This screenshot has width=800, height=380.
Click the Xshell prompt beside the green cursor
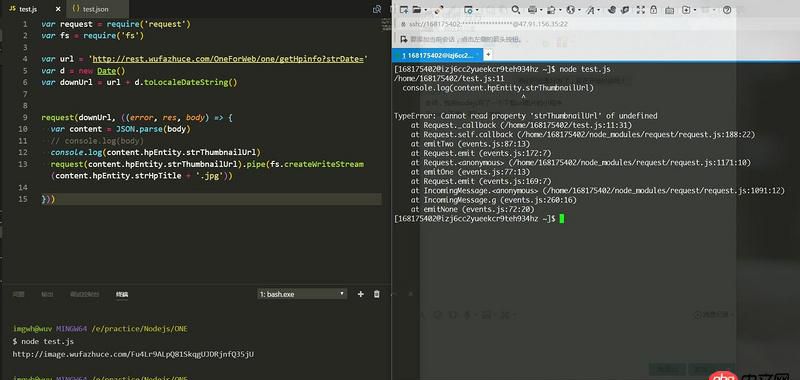tap(474, 218)
